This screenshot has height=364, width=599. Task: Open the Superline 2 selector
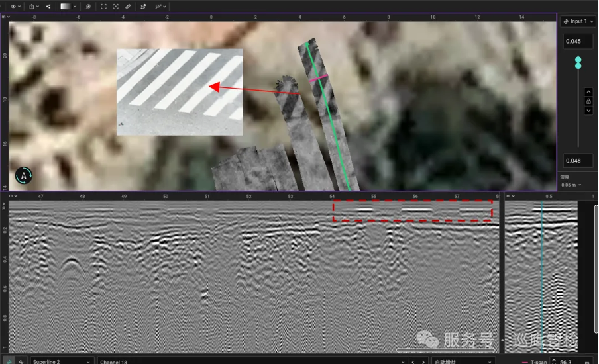(61, 361)
